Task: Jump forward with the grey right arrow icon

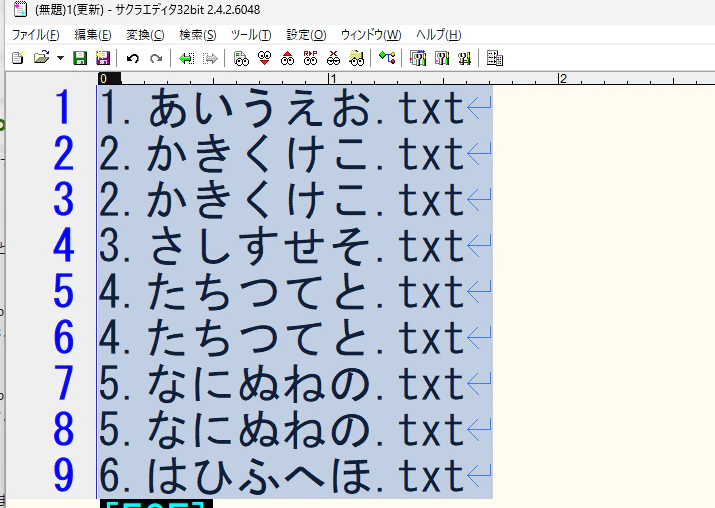Action: click(x=210, y=58)
